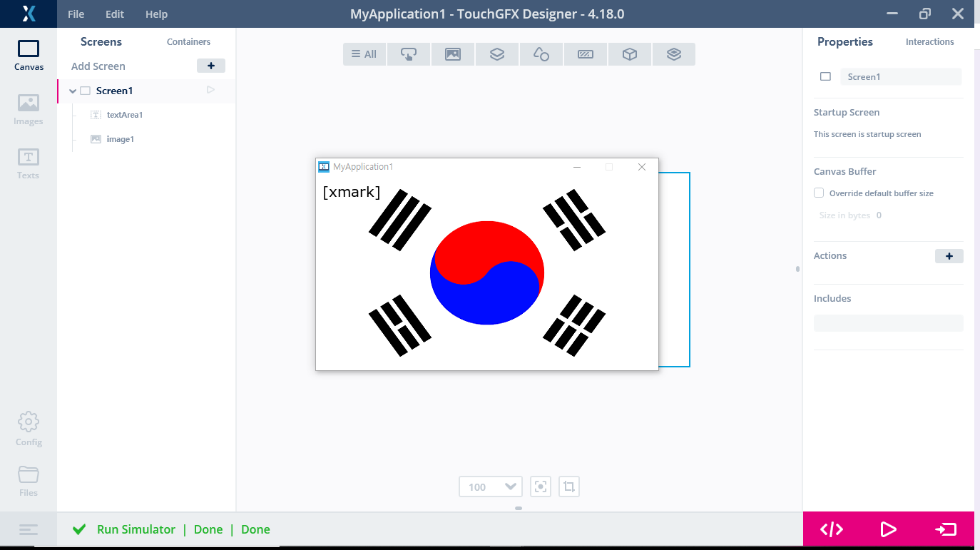The width and height of the screenshot is (980, 550).
Task: Click the Generate Code icon
Action: tap(832, 529)
